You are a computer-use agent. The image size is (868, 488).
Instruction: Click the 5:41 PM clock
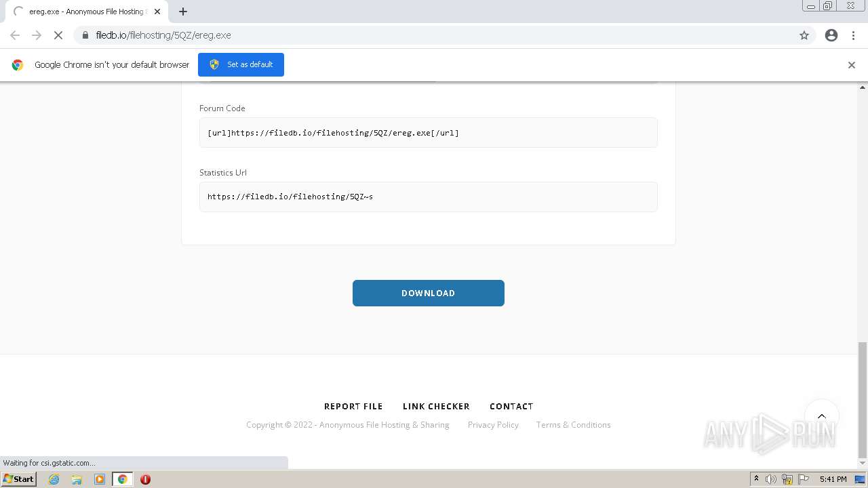833,479
